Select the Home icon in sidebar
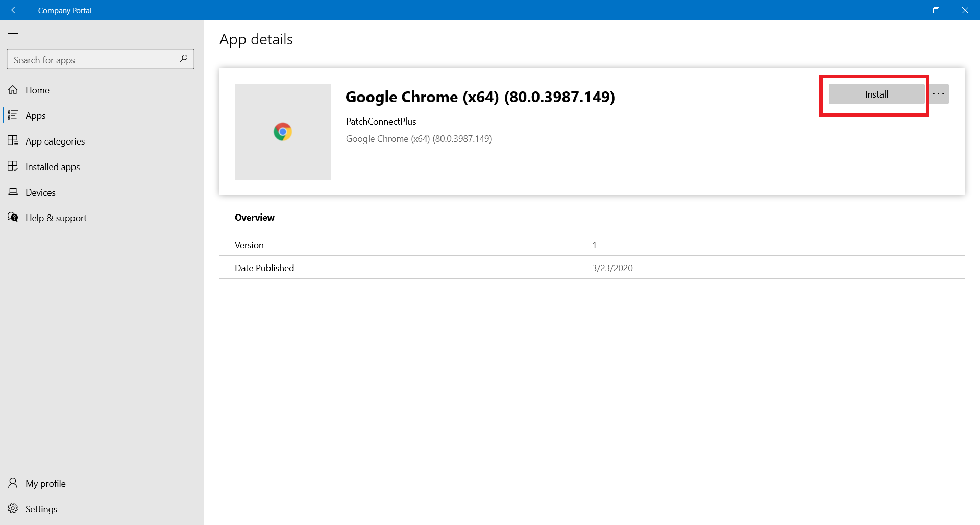Viewport: 980px width, 525px height. [x=13, y=89]
